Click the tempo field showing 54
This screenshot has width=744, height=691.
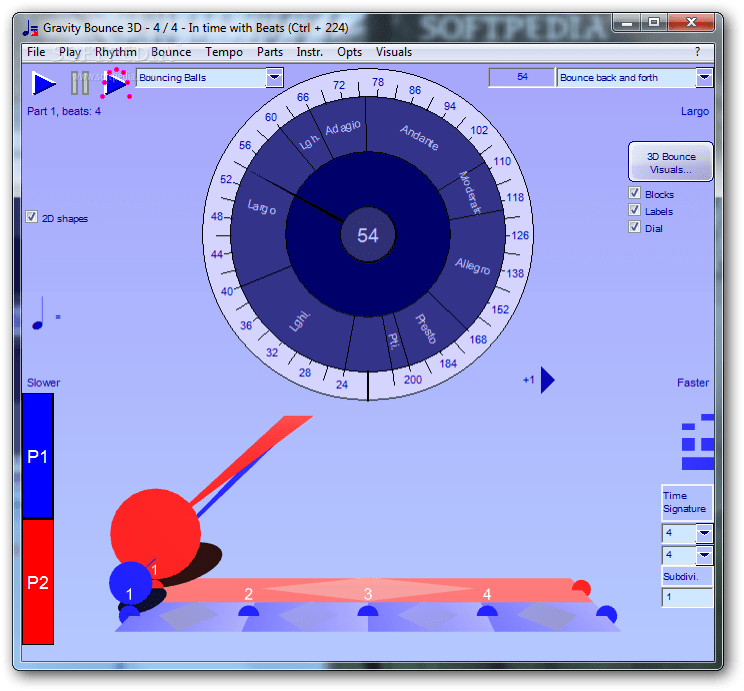point(522,77)
